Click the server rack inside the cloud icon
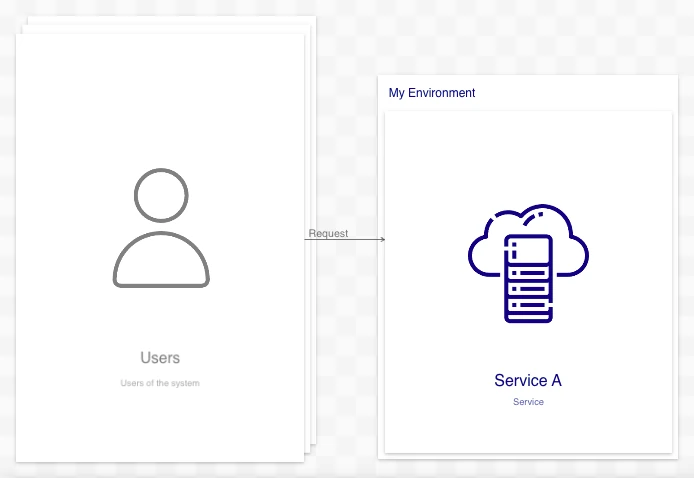694x478 pixels. [528, 279]
